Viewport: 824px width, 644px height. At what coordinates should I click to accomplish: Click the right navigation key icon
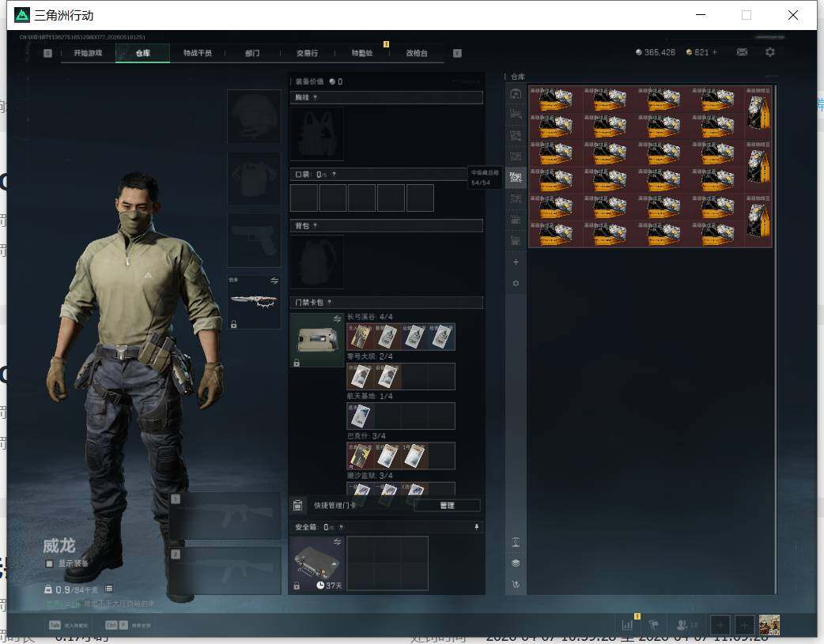[457, 53]
